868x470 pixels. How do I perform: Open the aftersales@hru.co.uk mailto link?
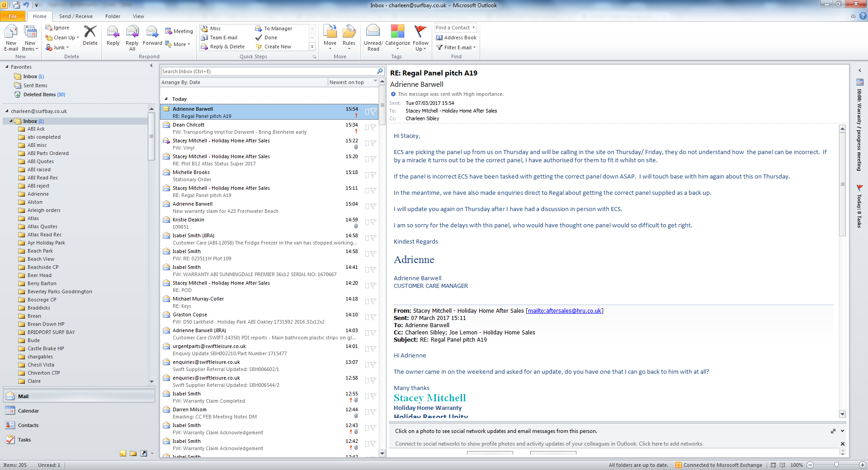coord(564,311)
